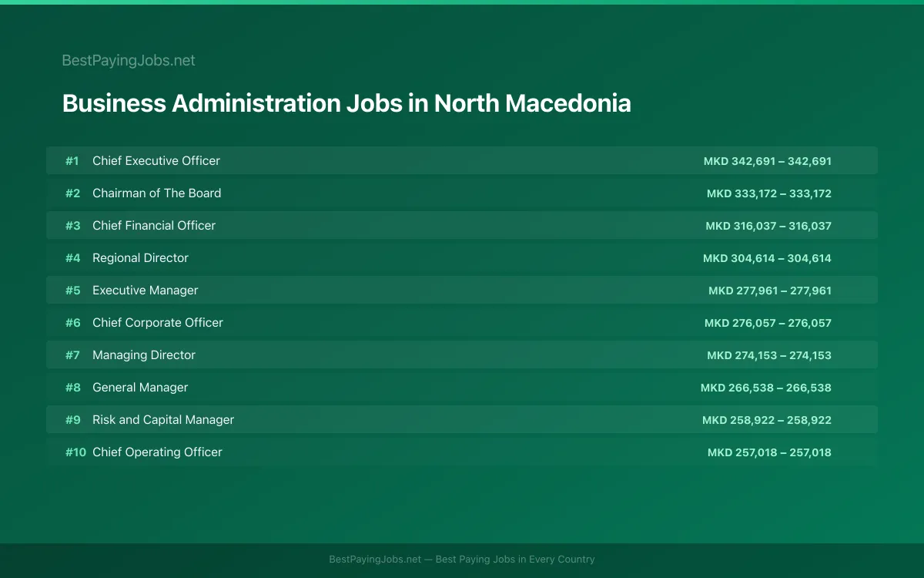Select the Managing Director job title
This screenshot has height=578, width=924.
pos(144,355)
